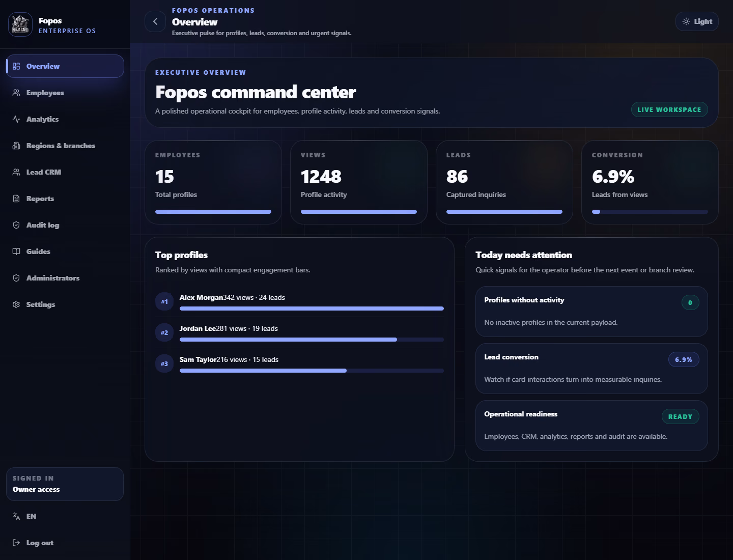The width and height of the screenshot is (733, 560).
Task: Open the Employees menu item
Action: point(65,93)
